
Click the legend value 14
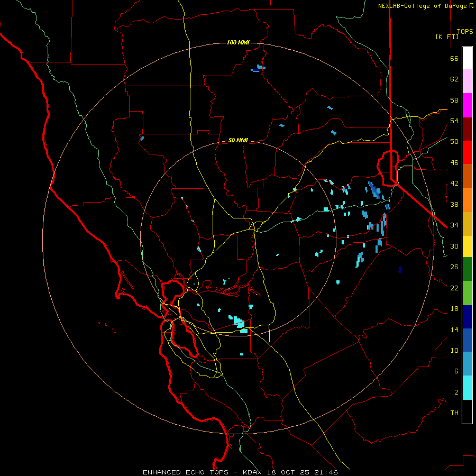point(454,329)
